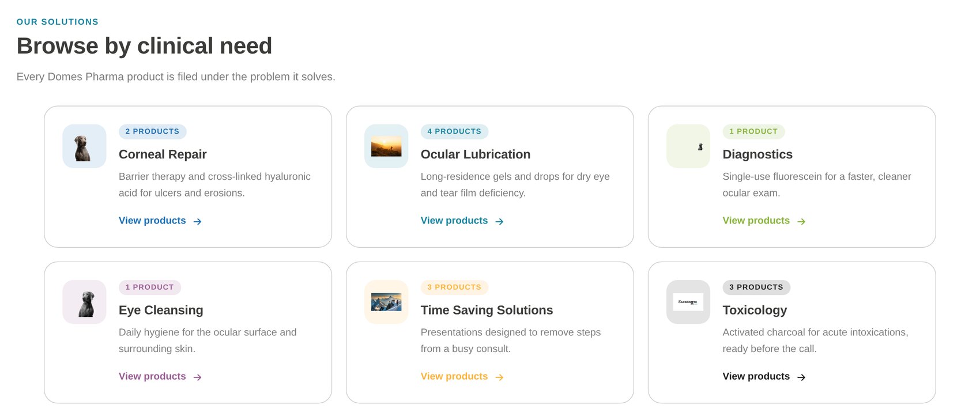Select the Time Saving Solutions heading

click(487, 310)
